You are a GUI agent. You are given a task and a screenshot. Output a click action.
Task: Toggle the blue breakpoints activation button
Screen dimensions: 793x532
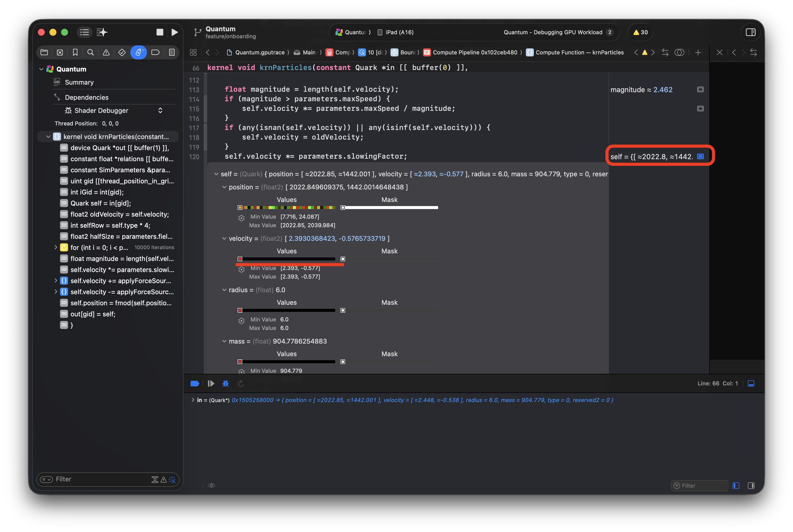[195, 383]
